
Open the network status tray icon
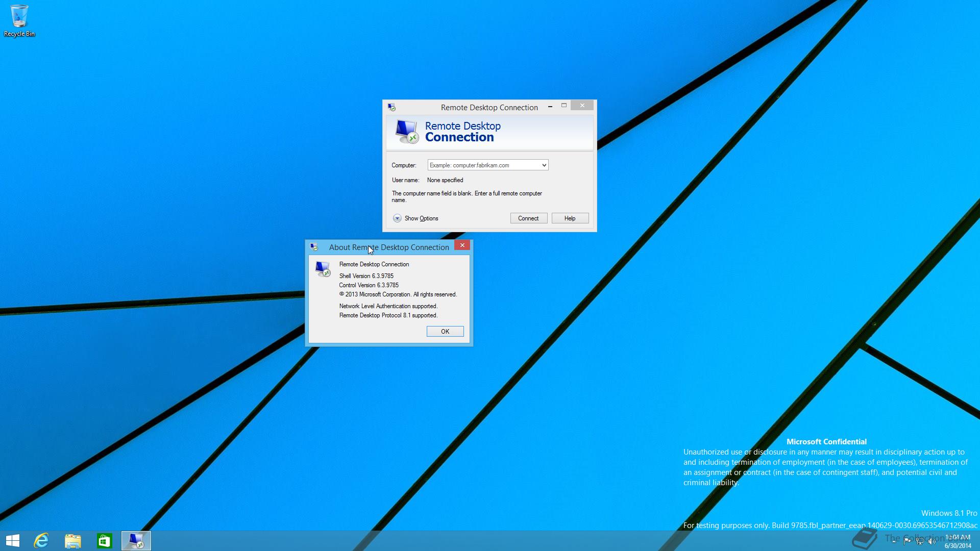[x=919, y=541]
